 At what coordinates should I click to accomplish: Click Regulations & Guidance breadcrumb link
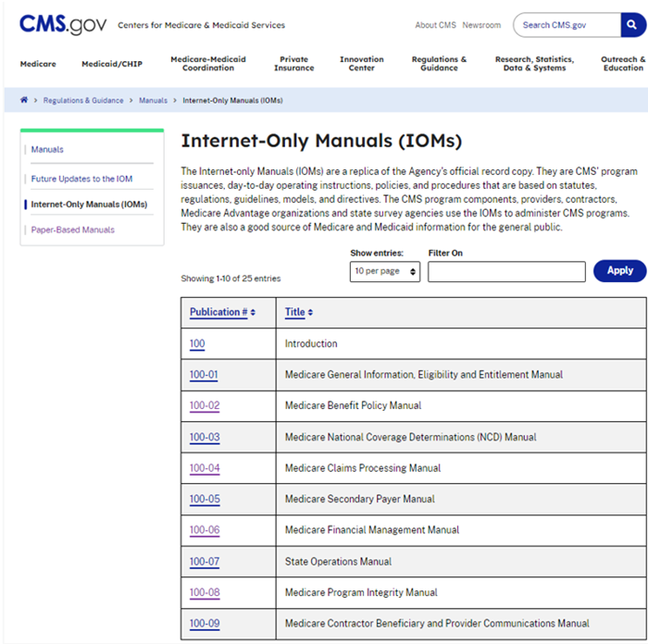click(83, 100)
